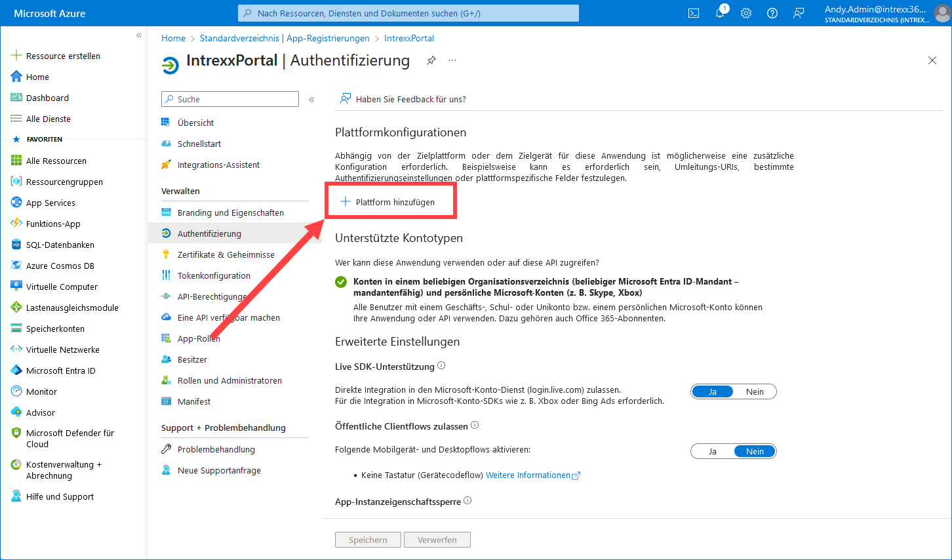
Task: Open the help question mark icon
Action: (772, 13)
